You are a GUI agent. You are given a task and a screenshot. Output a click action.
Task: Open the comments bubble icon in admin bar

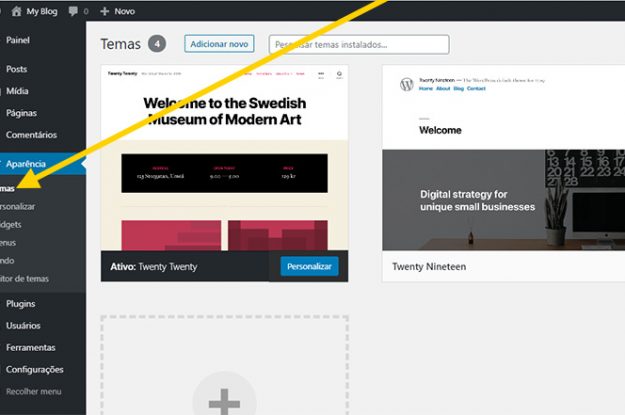coord(73,11)
